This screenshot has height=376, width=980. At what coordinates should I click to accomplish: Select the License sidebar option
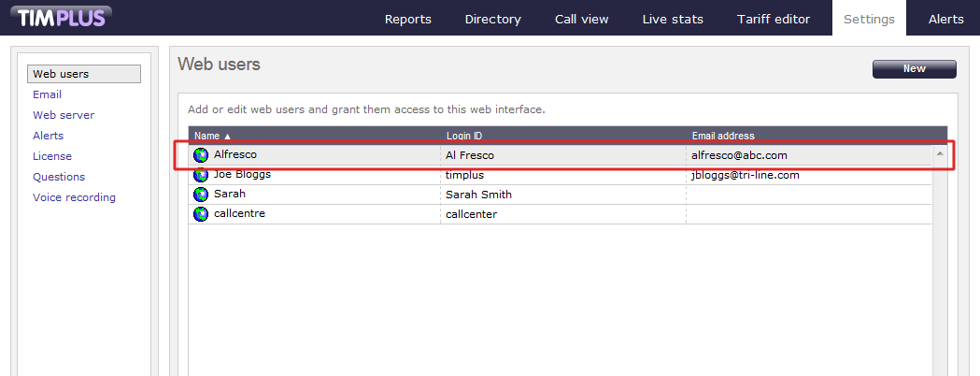(52, 156)
